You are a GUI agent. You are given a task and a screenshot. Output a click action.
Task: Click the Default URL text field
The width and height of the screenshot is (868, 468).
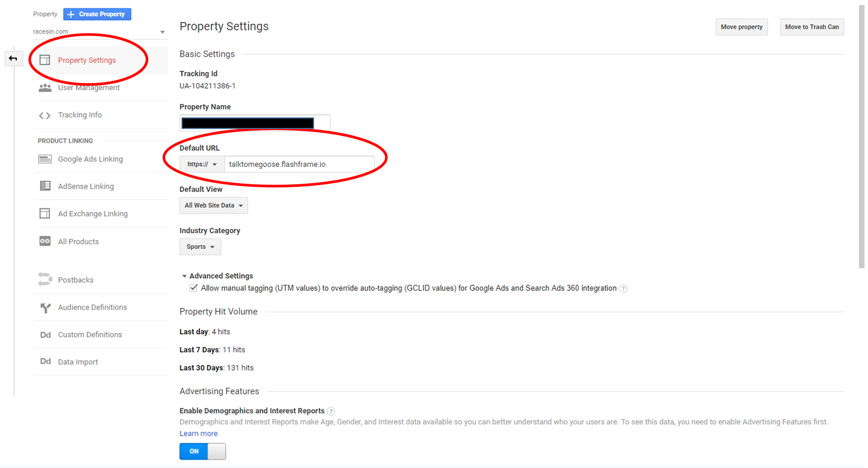pyautogui.click(x=299, y=164)
